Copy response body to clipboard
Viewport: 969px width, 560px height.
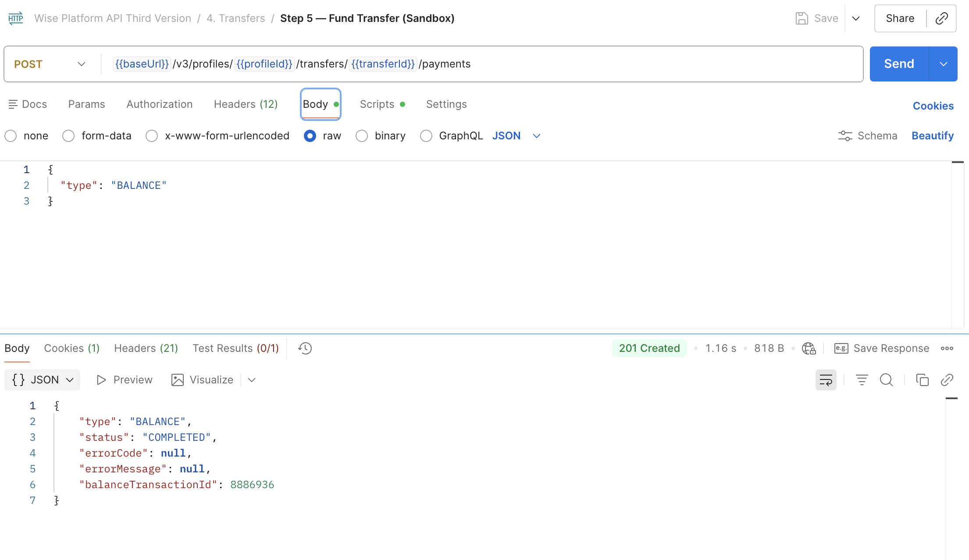[922, 380]
